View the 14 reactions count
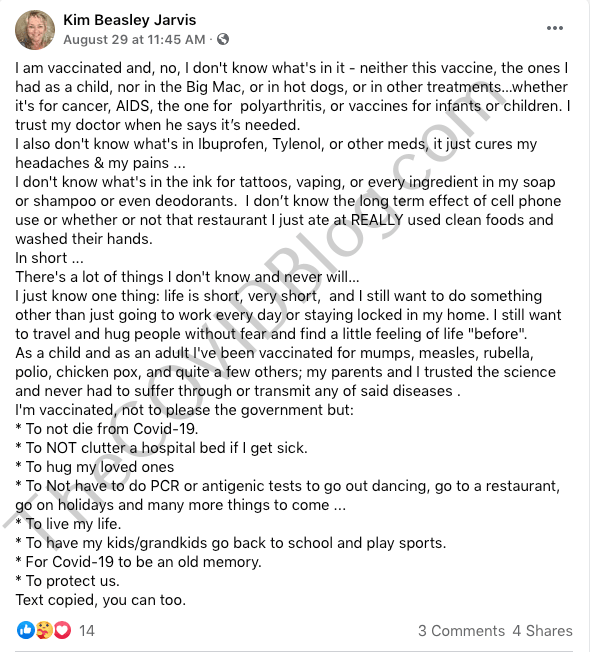Image resolution: width=590 pixels, height=652 pixels. [87, 631]
